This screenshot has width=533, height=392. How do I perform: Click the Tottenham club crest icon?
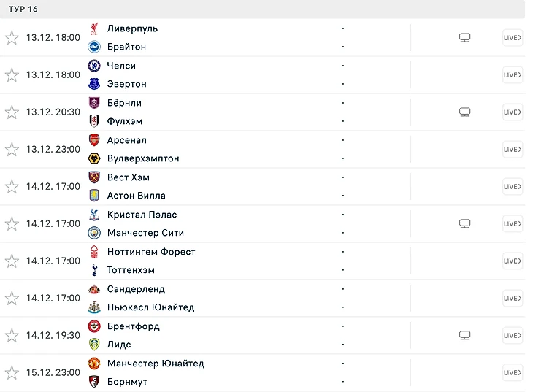click(93, 270)
